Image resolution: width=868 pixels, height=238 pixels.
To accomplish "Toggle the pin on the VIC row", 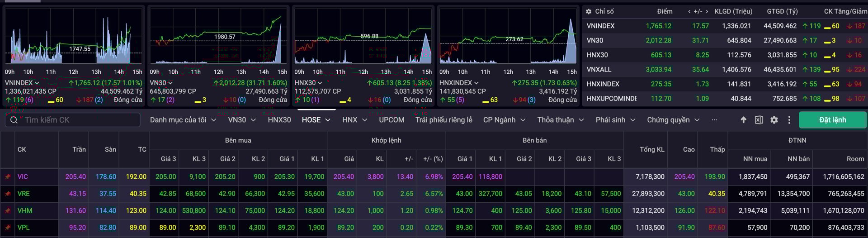I will 8,177.
